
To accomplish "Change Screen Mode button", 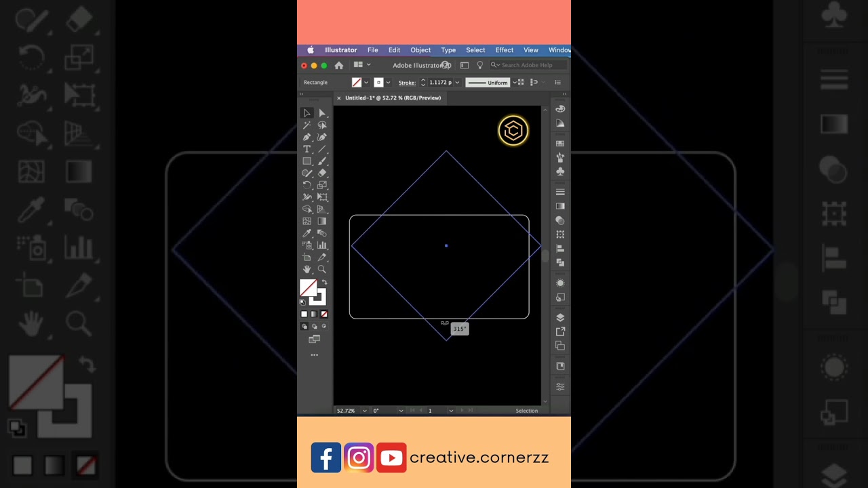I will coord(314,339).
